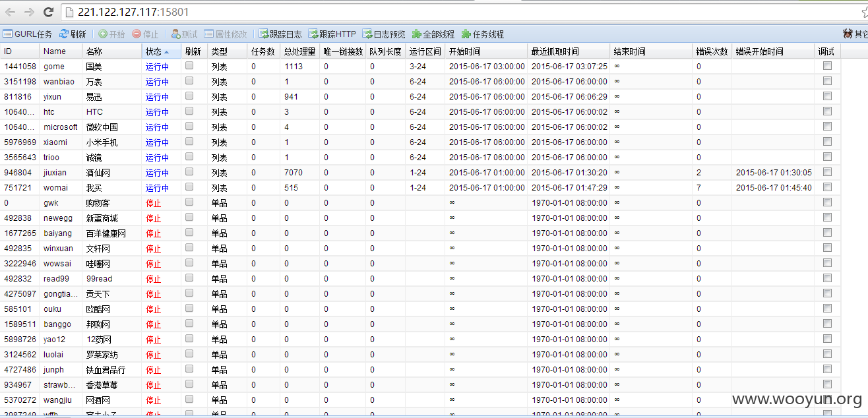This screenshot has width=868, height=418.
Task: Select last fetch time 2015-06-17 03:07:25
Action: pos(569,67)
